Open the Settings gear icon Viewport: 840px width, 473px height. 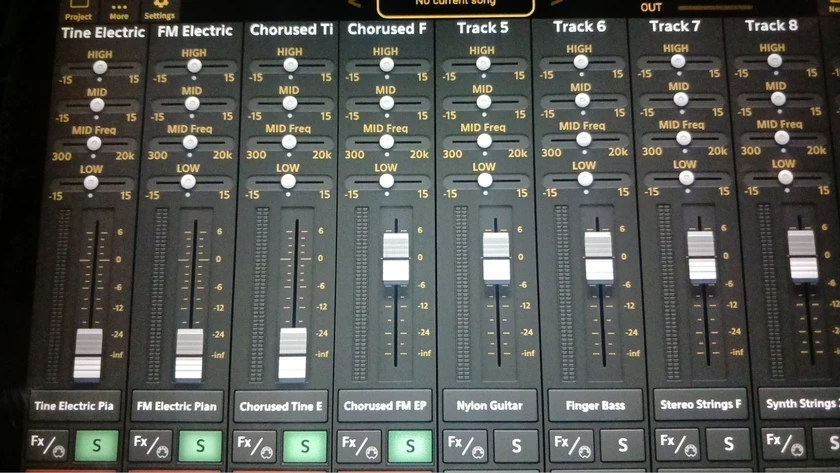click(159, 10)
